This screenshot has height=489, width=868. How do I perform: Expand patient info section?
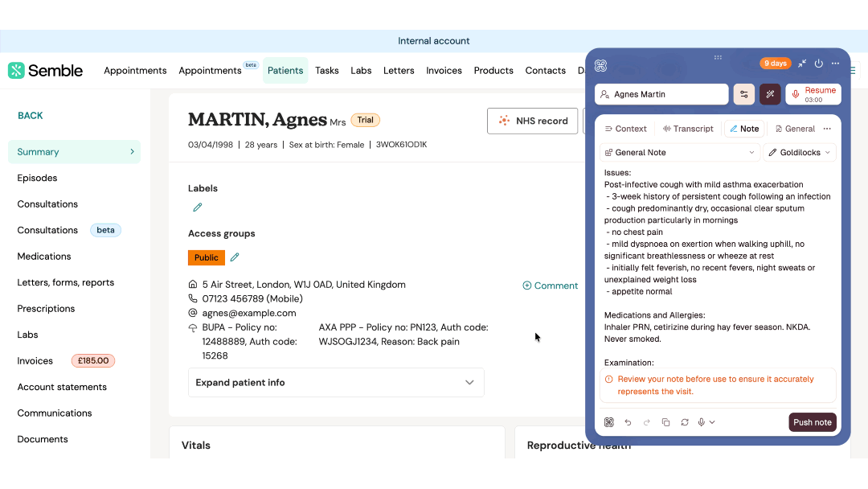336,383
